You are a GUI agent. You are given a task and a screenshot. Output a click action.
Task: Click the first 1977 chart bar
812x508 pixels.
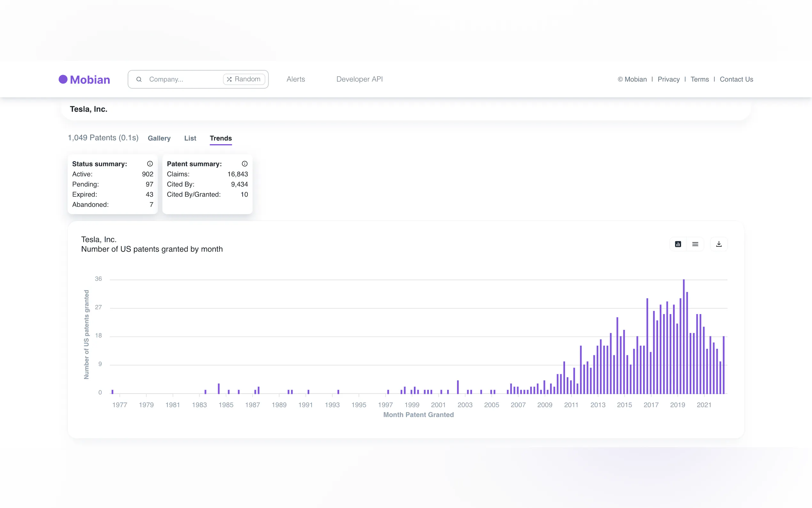pyautogui.click(x=113, y=392)
